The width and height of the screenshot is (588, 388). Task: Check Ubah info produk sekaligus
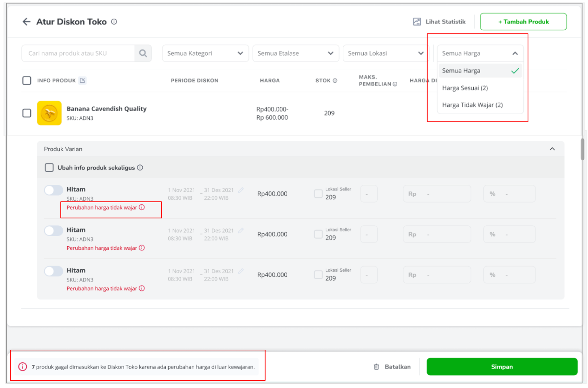pyautogui.click(x=49, y=167)
